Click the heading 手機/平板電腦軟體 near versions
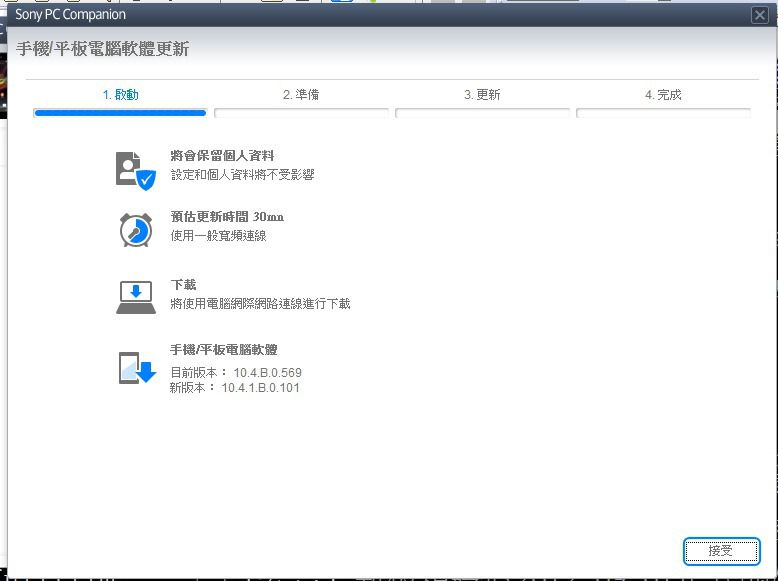778x581 pixels. coord(224,350)
